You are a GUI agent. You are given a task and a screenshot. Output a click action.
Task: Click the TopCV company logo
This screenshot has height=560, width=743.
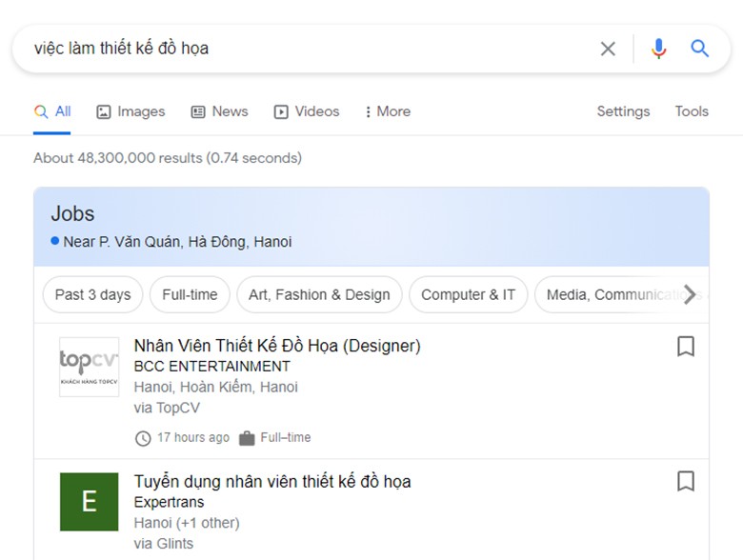pyautogui.click(x=90, y=367)
